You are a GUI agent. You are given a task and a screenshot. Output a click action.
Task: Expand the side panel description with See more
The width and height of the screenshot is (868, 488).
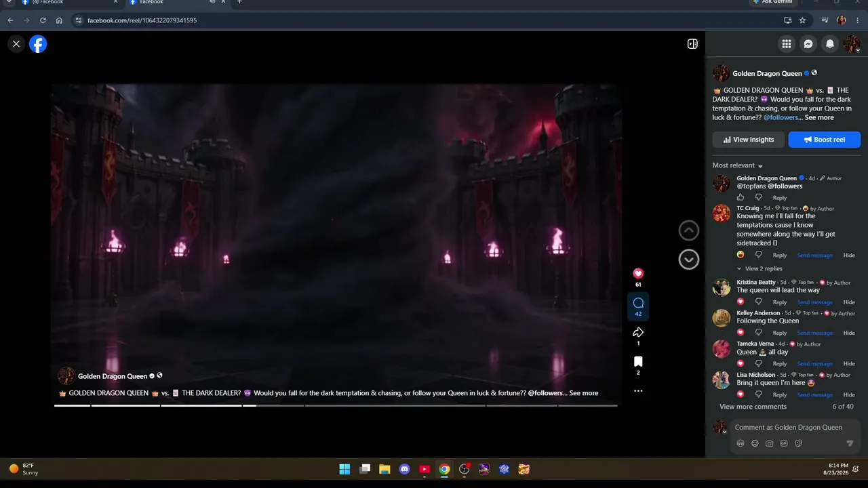819,117
